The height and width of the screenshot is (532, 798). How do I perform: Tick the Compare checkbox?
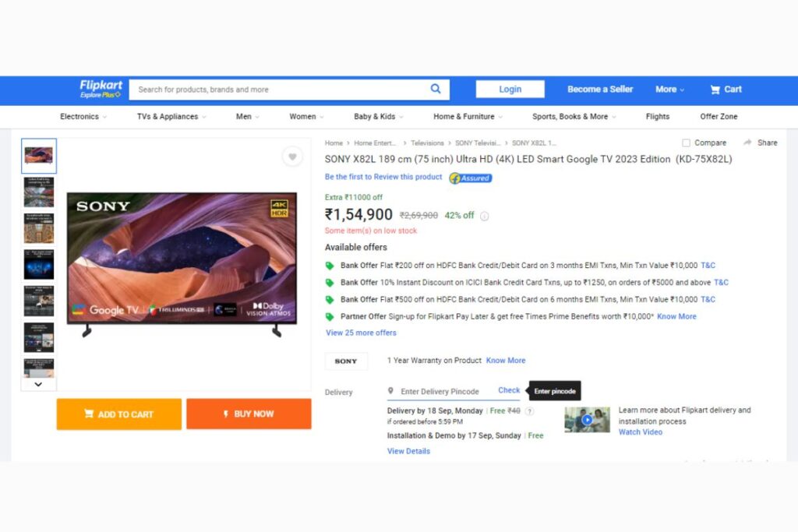(686, 143)
